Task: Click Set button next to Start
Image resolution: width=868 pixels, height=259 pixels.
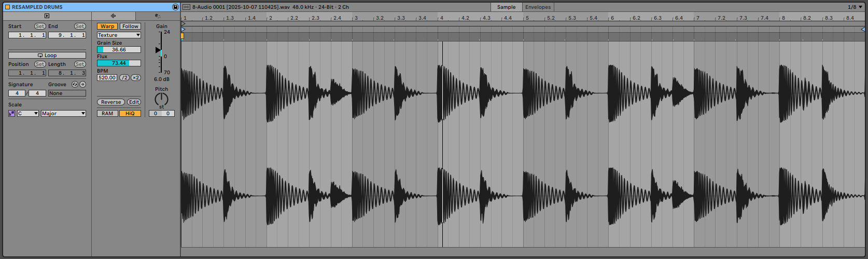Action: 40,26
